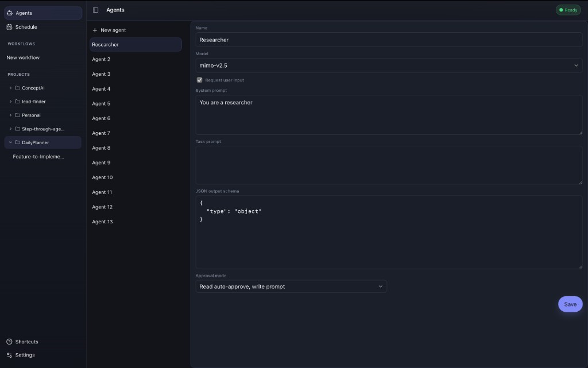588x368 pixels.
Task: Uncheck the Request user input checkbox
Action: click(x=199, y=80)
